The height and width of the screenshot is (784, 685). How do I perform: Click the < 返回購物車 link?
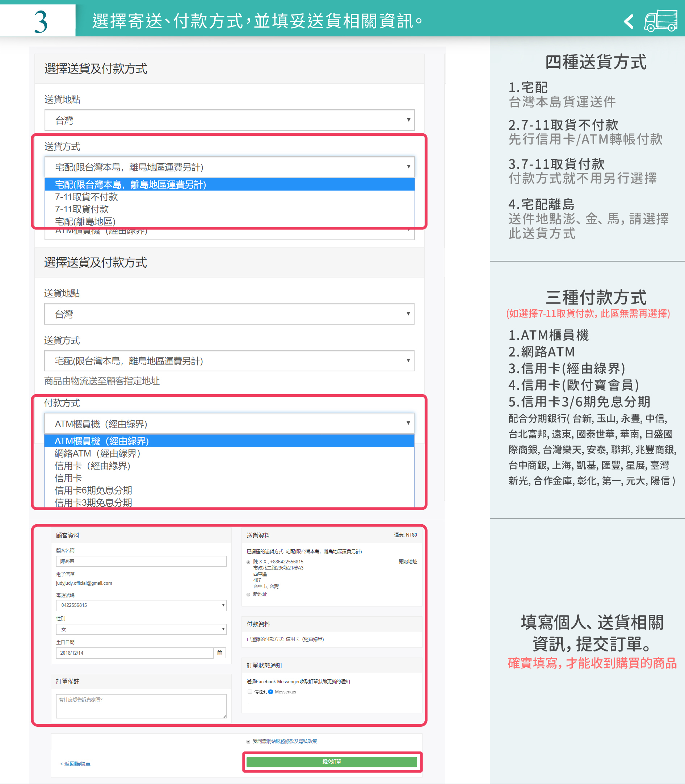click(75, 764)
